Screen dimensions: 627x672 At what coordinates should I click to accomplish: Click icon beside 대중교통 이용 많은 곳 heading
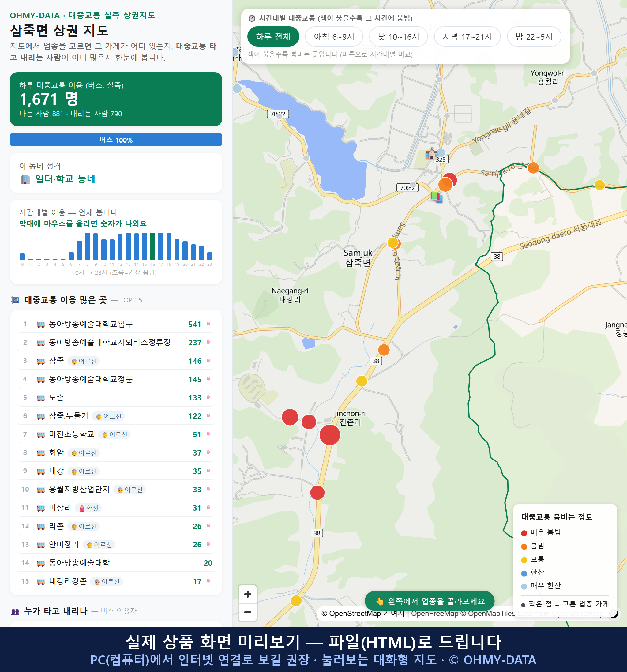pyautogui.click(x=15, y=300)
